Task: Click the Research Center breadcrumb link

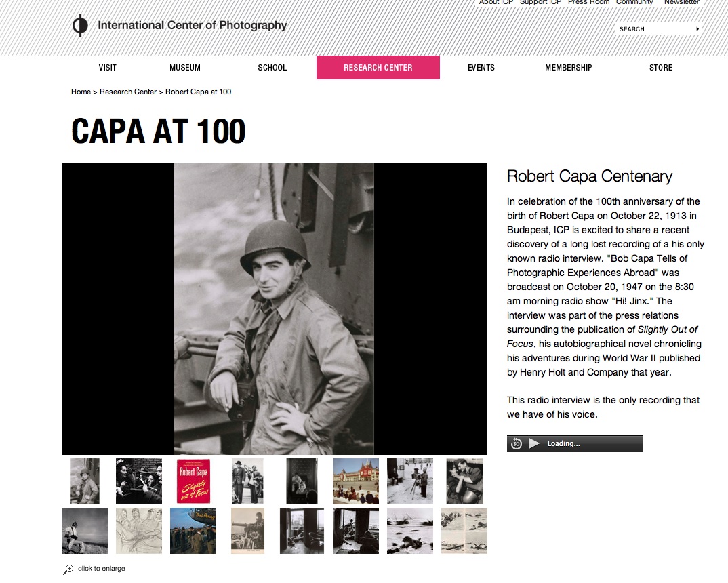Action: pyautogui.click(x=128, y=92)
